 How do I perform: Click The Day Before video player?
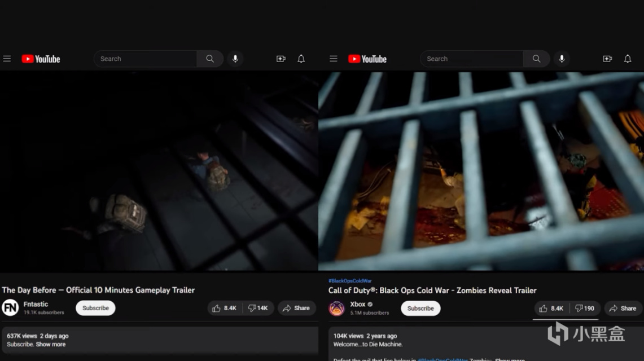[159, 171]
